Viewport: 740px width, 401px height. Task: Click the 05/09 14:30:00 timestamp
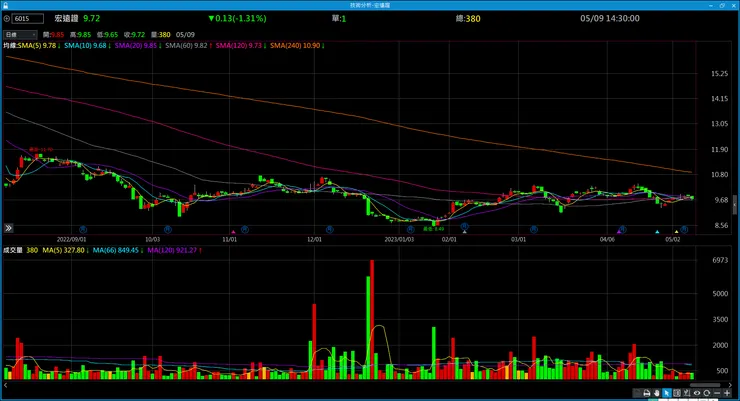pyautogui.click(x=610, y=18)
